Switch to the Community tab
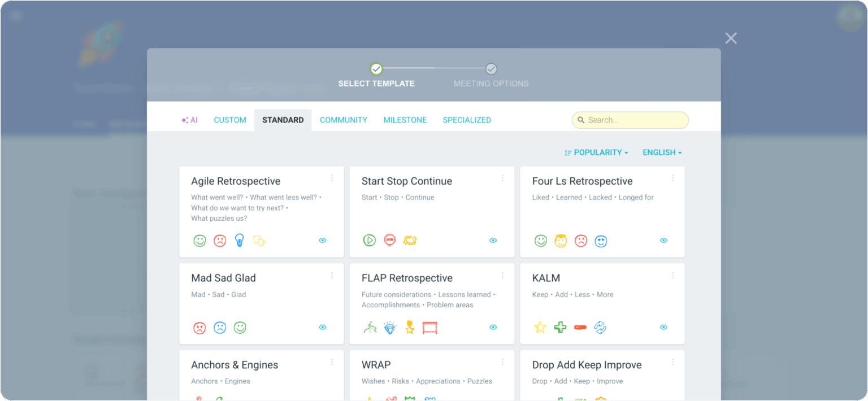The height and width of the screenshot is (401, 868). tap(344, 120)
